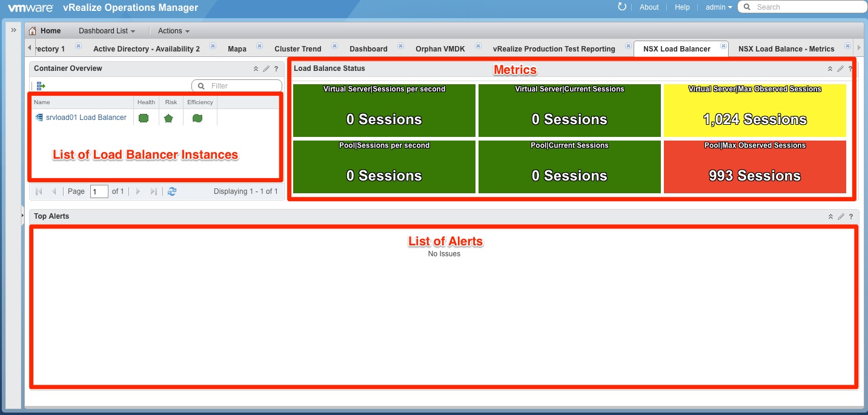Click the help icon in Top Alerts panel
The image size is (868, 415).
click(x=850, y=217)
